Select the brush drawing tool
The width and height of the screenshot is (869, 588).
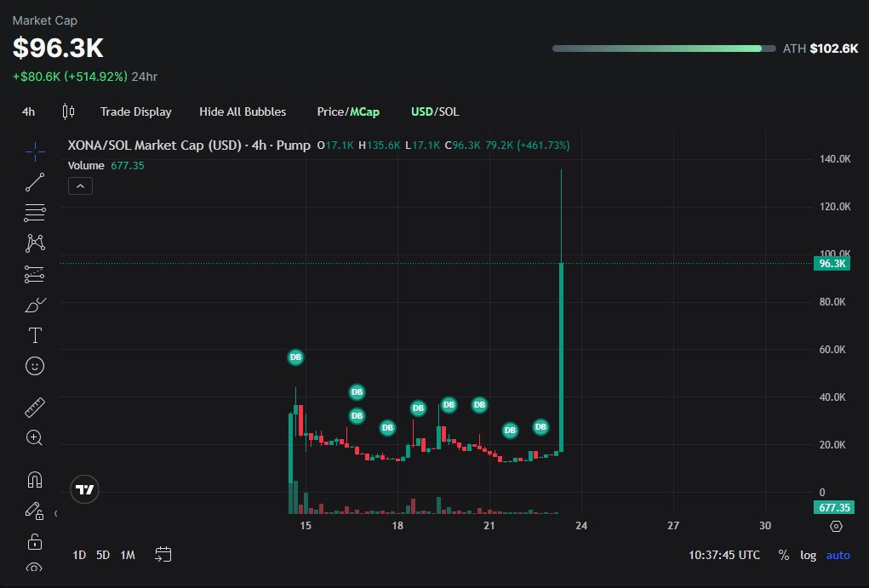[x=36, y=305]
